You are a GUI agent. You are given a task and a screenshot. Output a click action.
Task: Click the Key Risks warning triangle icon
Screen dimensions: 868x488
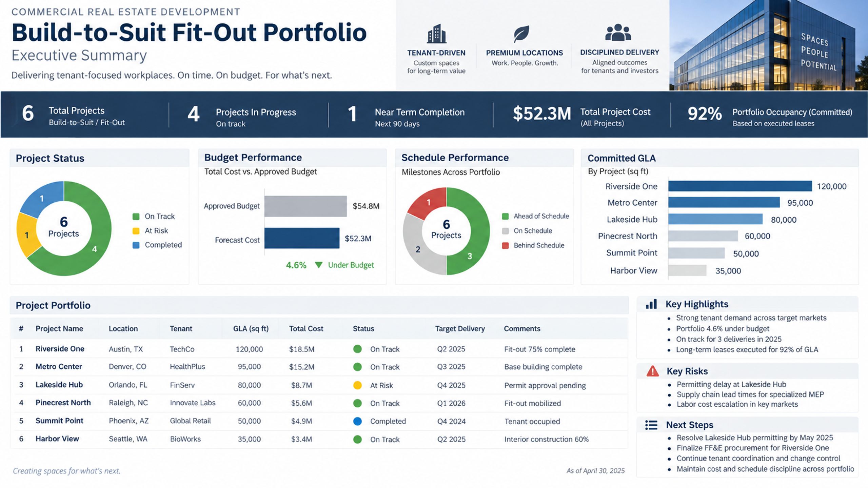coord(653,371)
